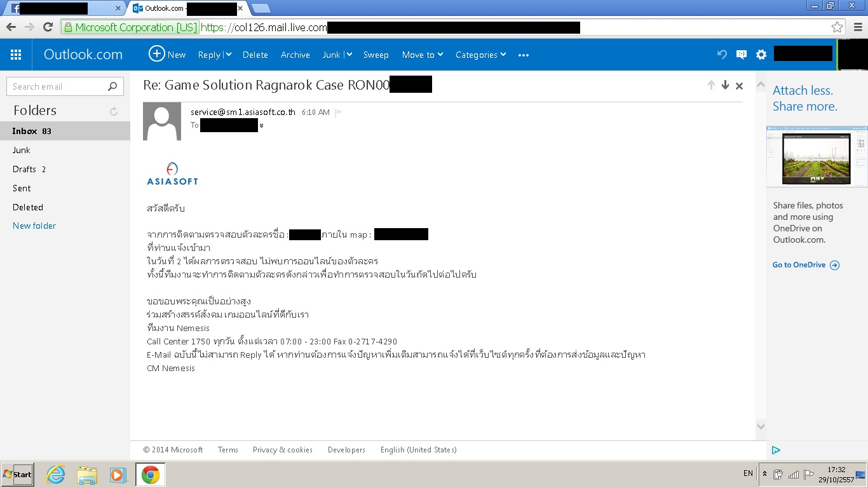Click the EN language indicator

[748, 474]
